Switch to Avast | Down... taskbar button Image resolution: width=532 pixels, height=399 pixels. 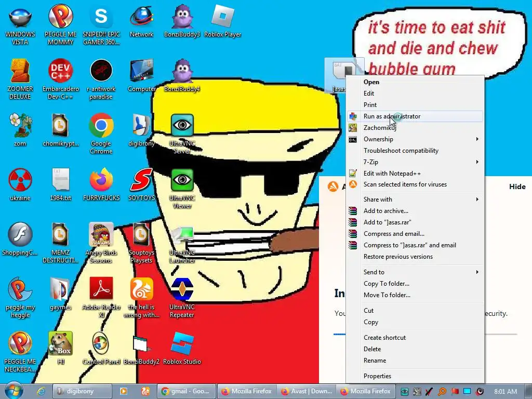pos(307,391)
